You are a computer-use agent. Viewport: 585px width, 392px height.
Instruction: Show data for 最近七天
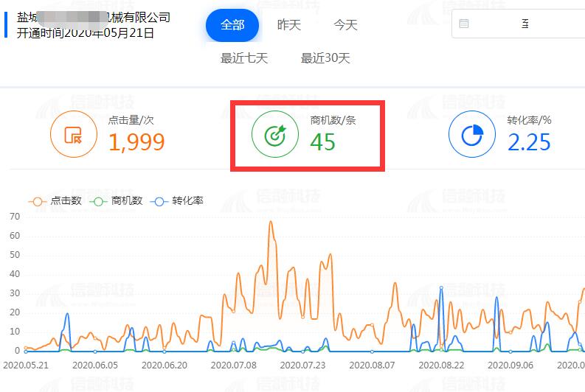244,58
